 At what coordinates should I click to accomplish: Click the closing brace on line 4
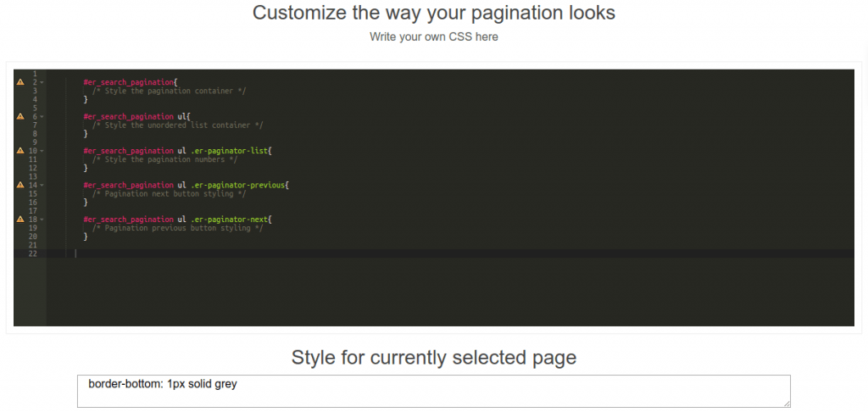pyautogui.click(x=86, y=99)
